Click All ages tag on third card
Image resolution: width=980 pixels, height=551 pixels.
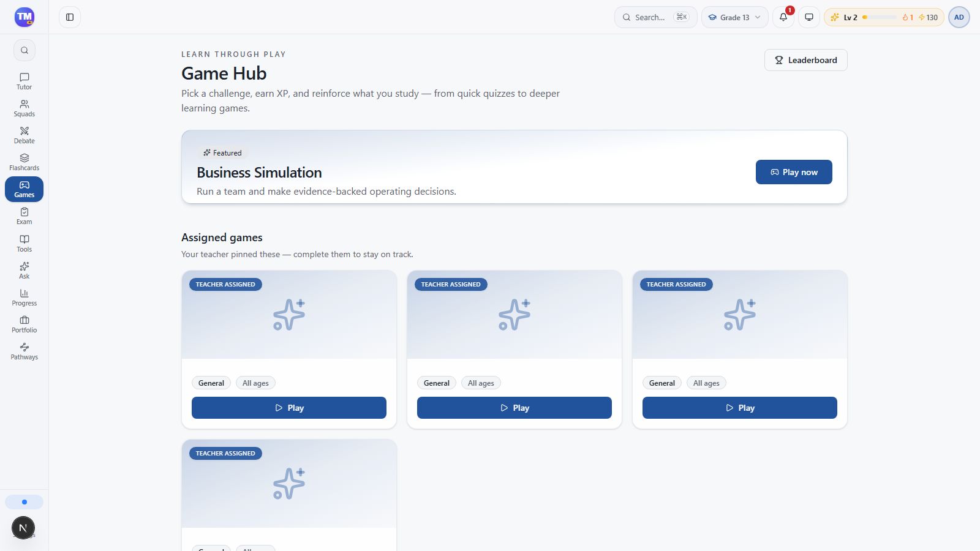pos(706,383)
